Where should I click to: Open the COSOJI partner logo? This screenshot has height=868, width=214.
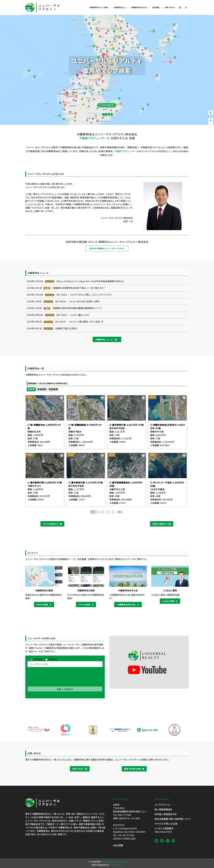click(66, 730)
